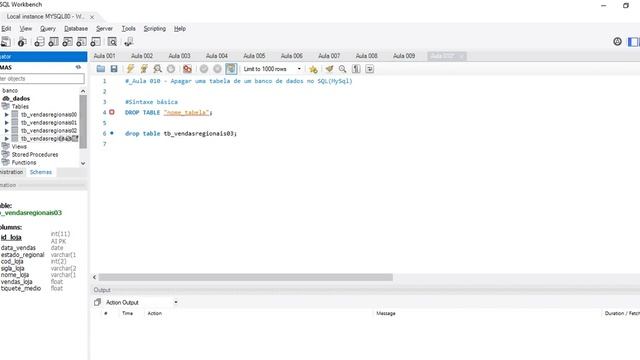Close the Local instance MYSQL80 connection tab
640x360 pixels.
(x=92, y=17)
